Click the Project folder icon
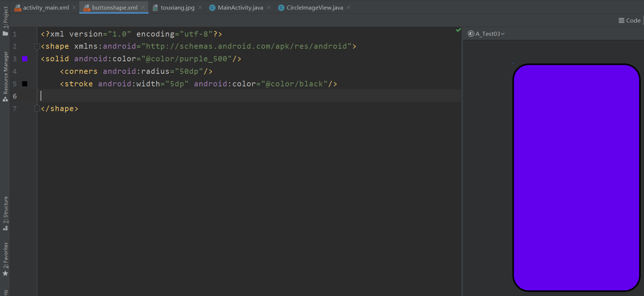 click(x=5, y=34)
